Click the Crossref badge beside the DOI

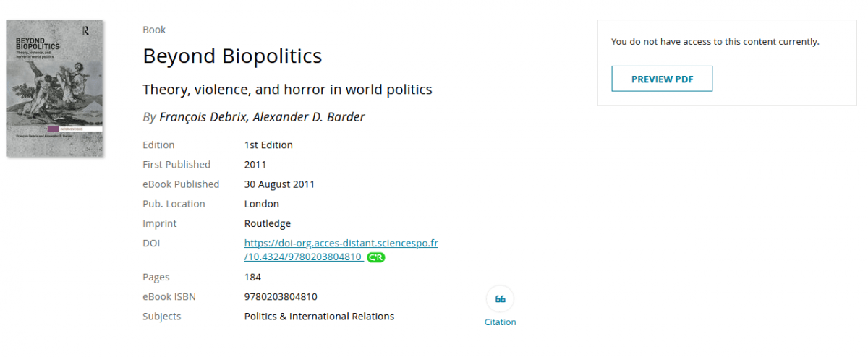pos(375,257)
